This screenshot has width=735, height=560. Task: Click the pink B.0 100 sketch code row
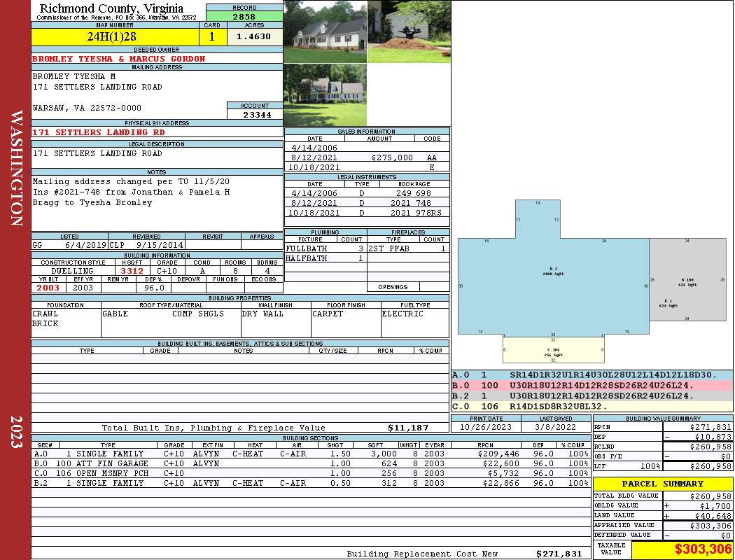[x=591, y=385]
